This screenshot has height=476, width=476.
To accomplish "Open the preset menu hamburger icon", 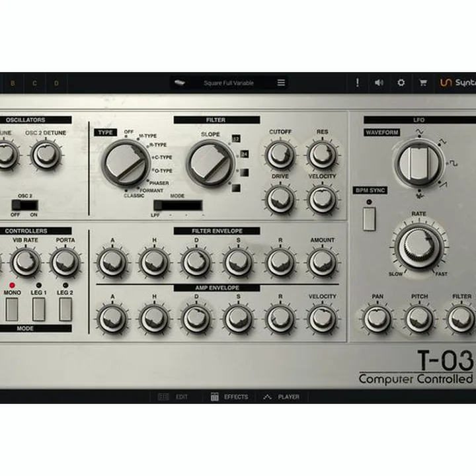I will [x=281, y=83].
